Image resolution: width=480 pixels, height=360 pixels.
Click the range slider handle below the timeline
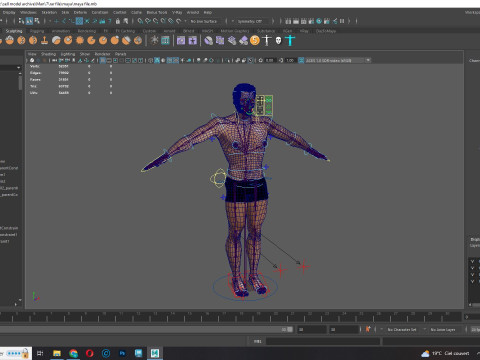pos(290,329)
